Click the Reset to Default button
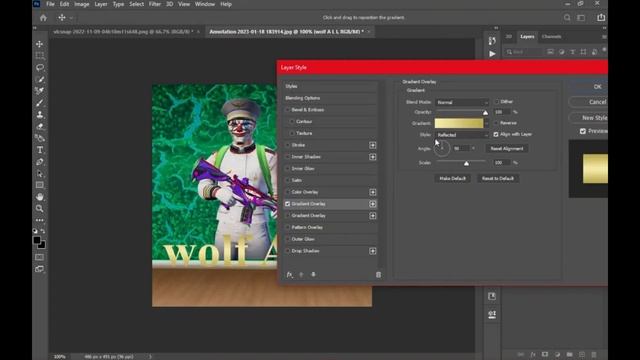The image size is (640, 360). tap(498, 178)
